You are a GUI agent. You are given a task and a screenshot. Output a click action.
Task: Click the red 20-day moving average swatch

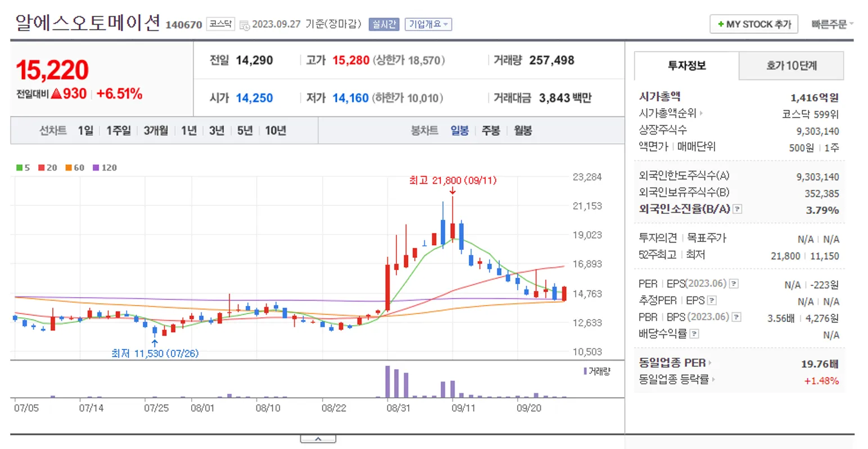(x=41, y=168)
